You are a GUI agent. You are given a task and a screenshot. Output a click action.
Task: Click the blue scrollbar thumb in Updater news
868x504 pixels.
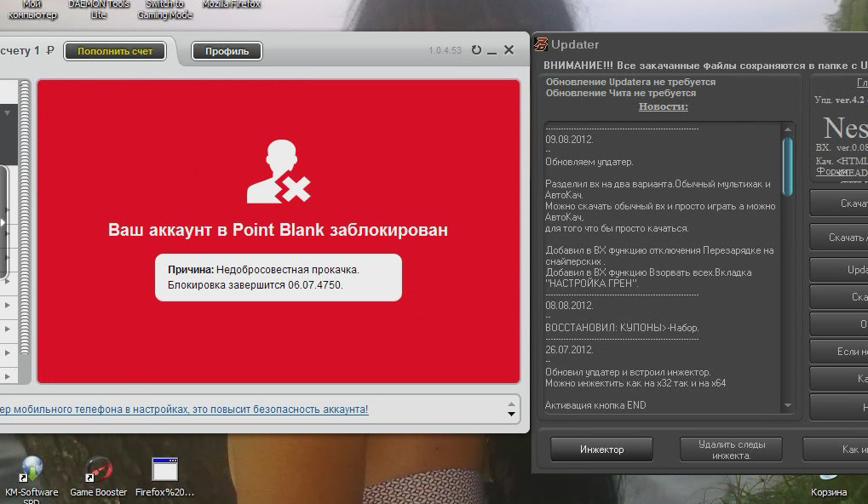point(787,166)
